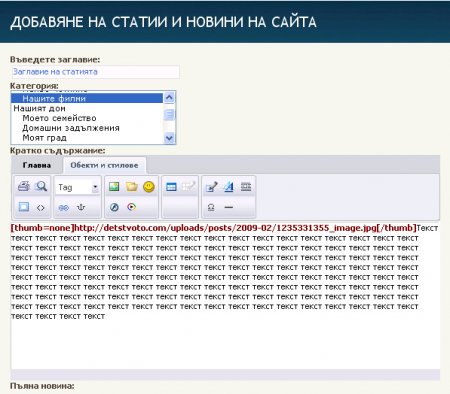The image size is (450, 394).
Task: Open file manager folder icon
Action: (132, 186)
